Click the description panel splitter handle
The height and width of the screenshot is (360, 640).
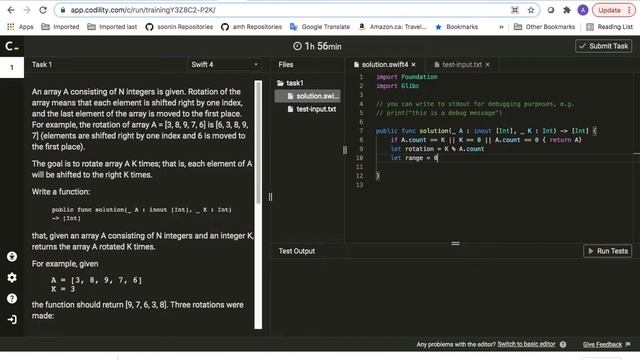click(x=270, y=197)
